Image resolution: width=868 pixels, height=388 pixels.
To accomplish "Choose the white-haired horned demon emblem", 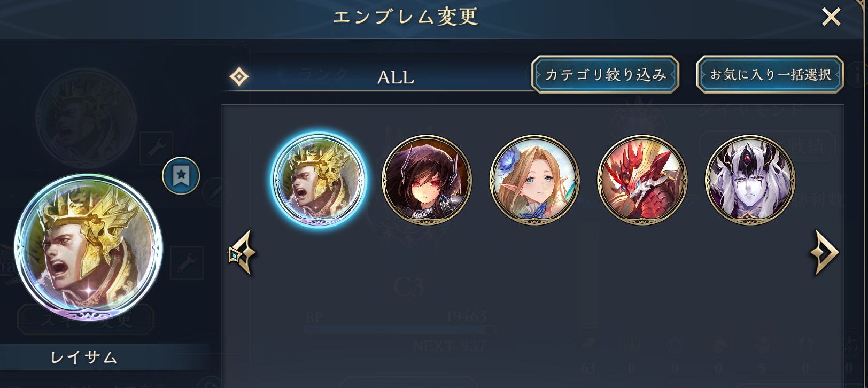I will (750, 180).
